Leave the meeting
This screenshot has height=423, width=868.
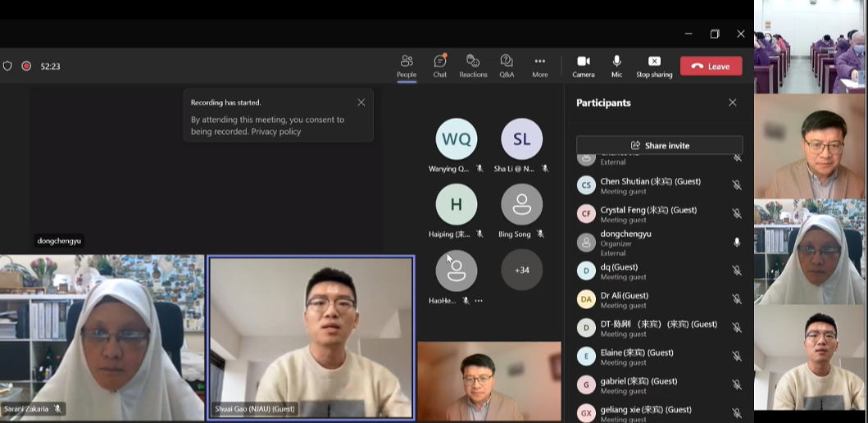(711, 66)
